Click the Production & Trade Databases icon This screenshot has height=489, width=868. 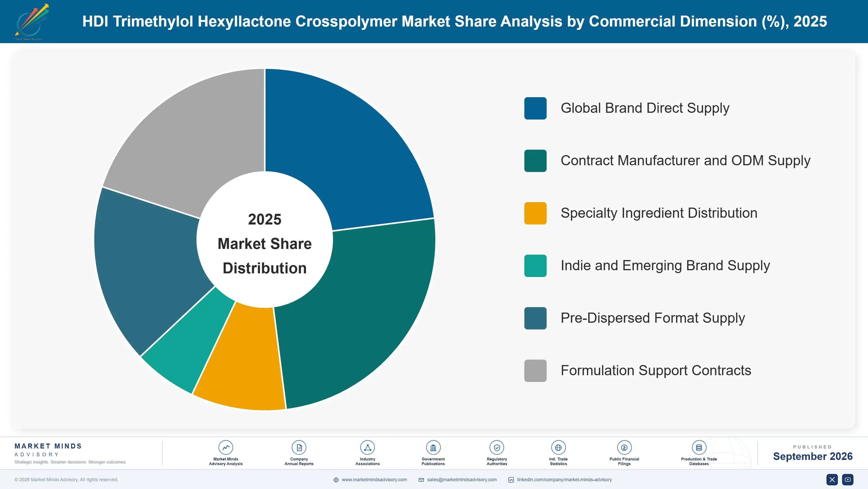pos(699,447)
